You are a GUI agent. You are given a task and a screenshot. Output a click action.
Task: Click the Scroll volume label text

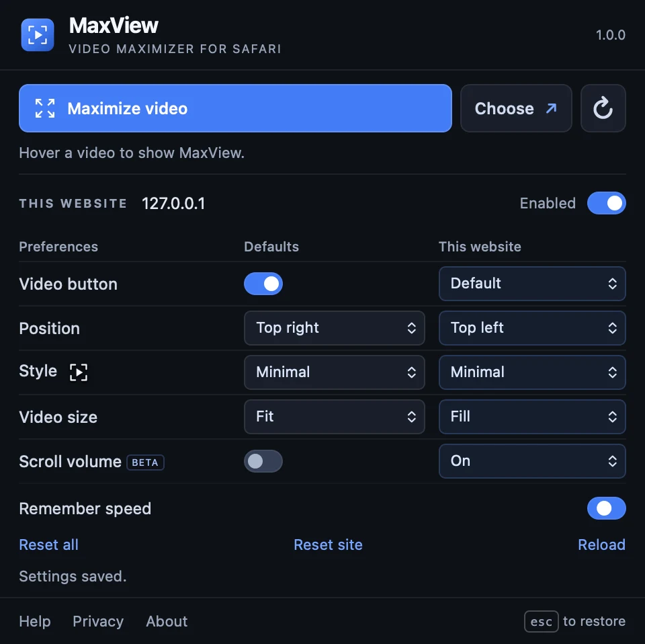click(71, 462)
